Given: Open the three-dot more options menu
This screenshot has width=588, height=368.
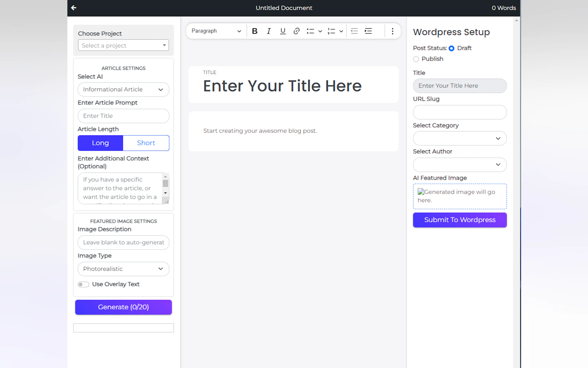Looking at the screenshot, I should pyautogui.click(x=392, y=31).
